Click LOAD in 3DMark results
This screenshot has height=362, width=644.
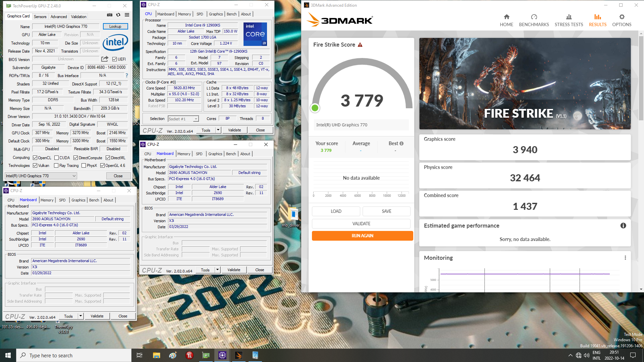pos(336,211)
